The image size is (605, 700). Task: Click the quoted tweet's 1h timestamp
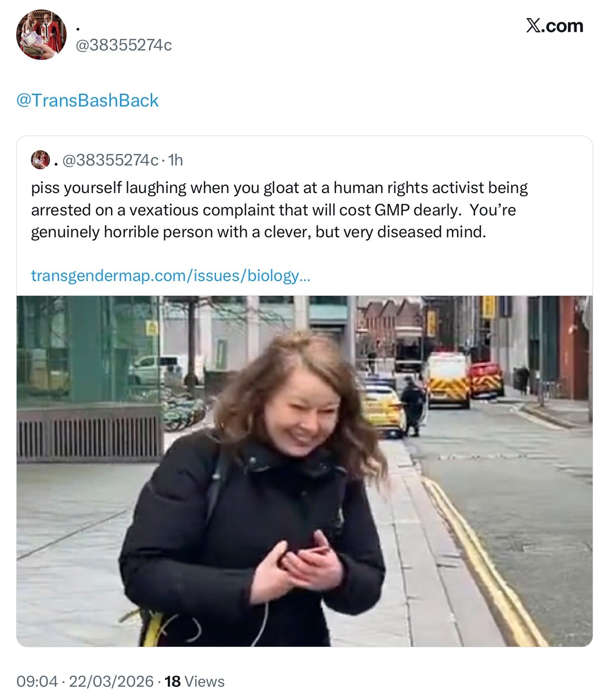tap(176, 160)
